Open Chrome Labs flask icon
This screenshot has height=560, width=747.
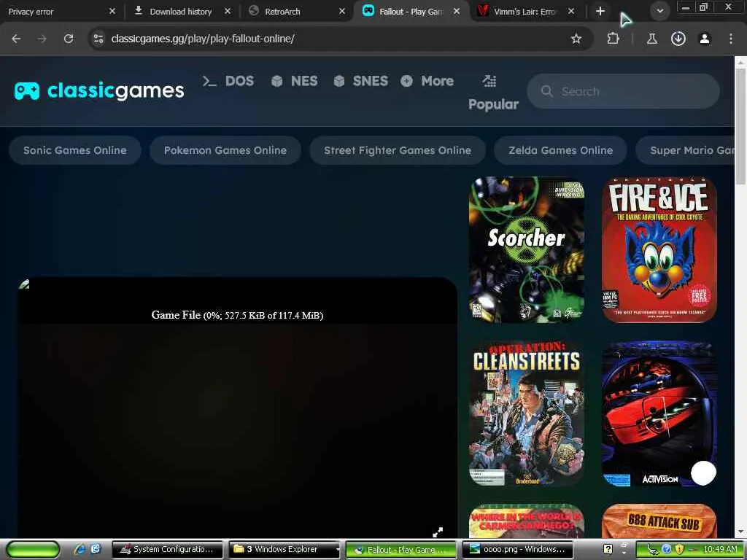pyautogui.click(x=651, y=39)
